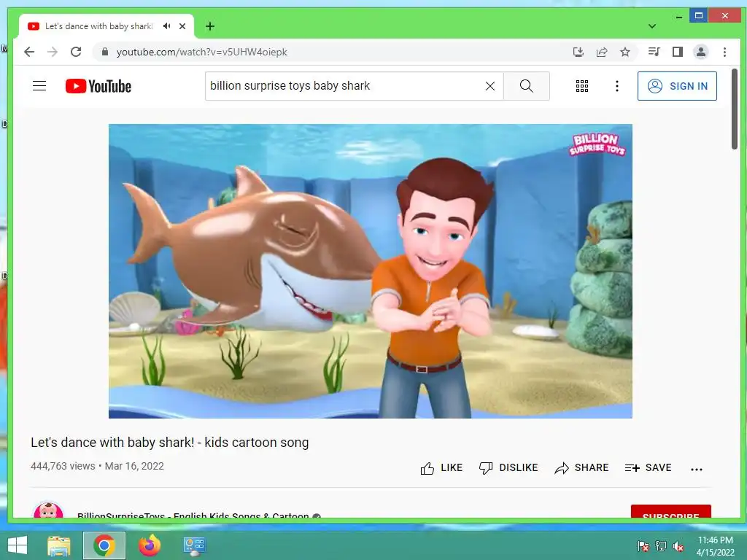The width and height of the screenshot is (747, 560).
Task: Open media control in Chrome toolbar
Action: (x=654, y=52)
